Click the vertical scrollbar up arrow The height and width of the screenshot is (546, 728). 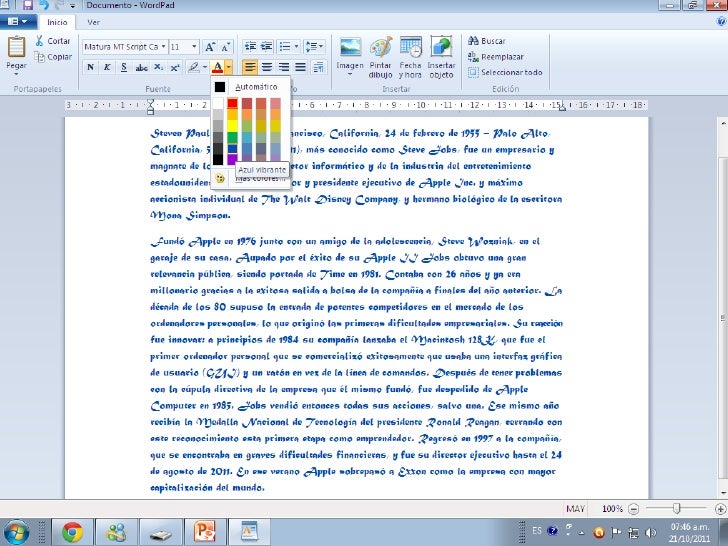click(x=723, y=124)
